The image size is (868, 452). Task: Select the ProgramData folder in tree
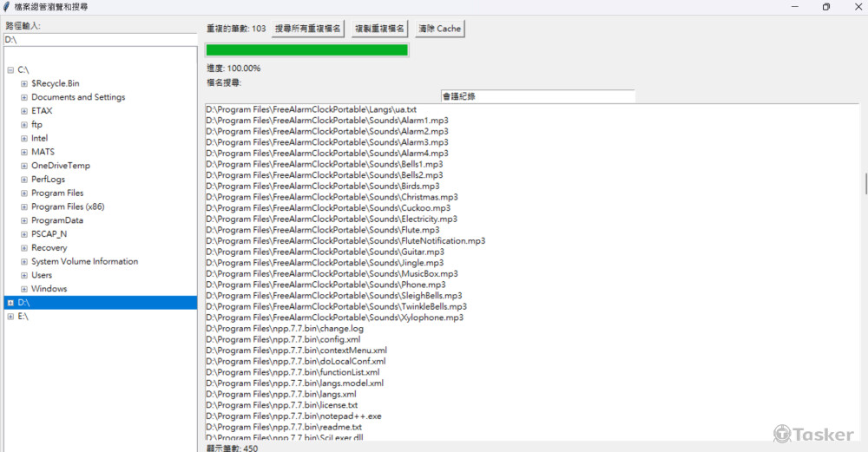coord(57,220)
